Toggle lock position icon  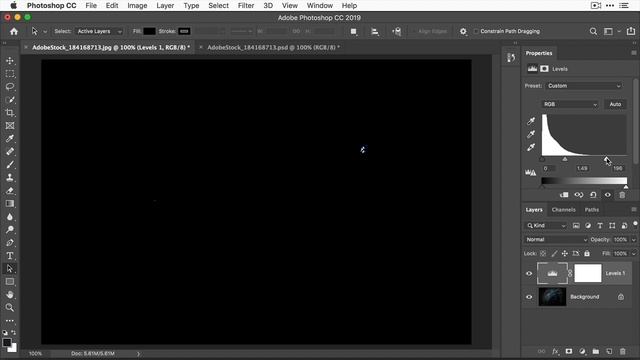click(x=564, y=253)
